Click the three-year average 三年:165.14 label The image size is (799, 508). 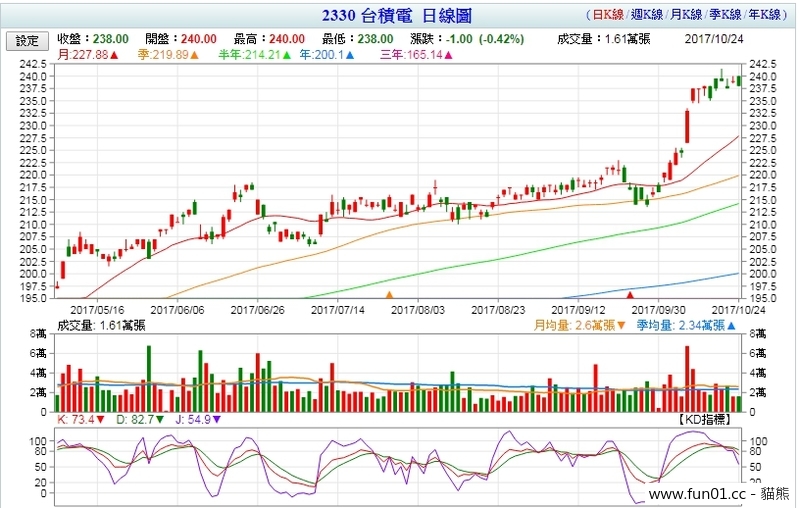416,55
